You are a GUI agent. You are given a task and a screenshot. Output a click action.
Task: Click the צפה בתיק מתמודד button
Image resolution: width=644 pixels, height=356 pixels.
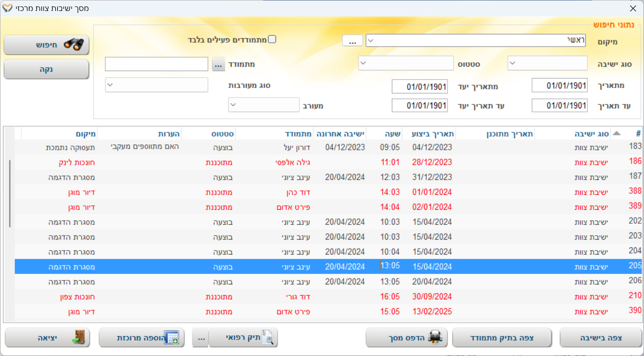501,338
